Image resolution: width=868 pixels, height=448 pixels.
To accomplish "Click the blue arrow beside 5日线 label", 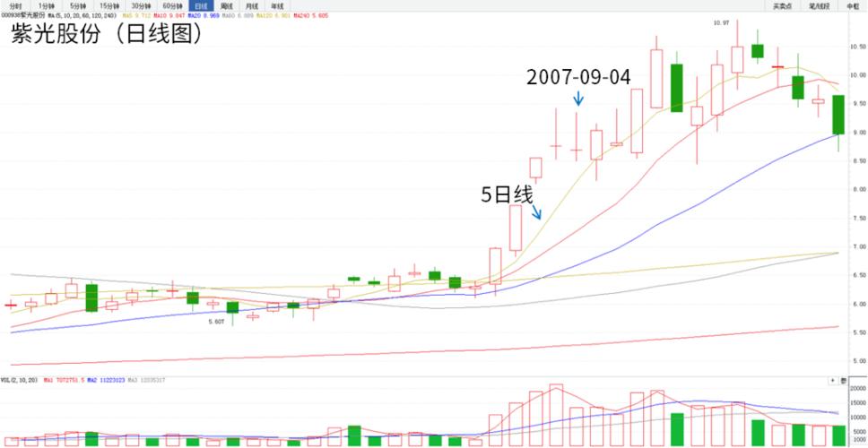I will point(537,212).
